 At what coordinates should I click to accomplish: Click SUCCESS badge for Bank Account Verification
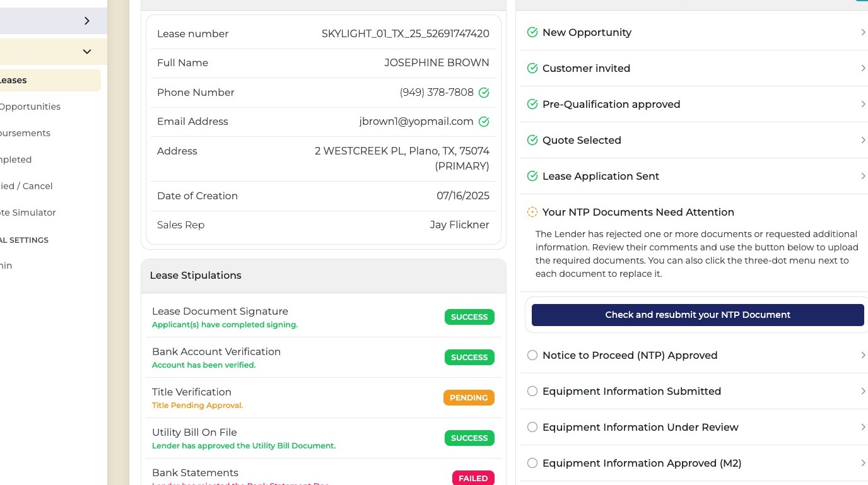pos(469,358)
